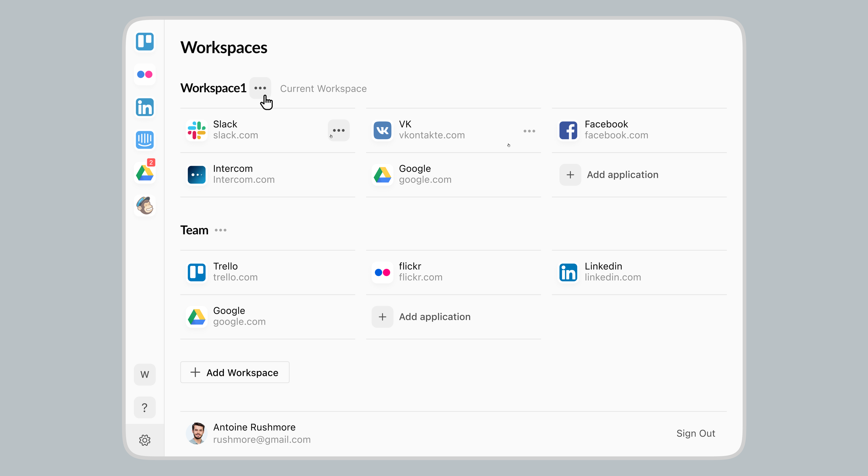This screenshot has height=476, width=868.
Task: Click facebook.com text
Action: click(x=616, y=135)
